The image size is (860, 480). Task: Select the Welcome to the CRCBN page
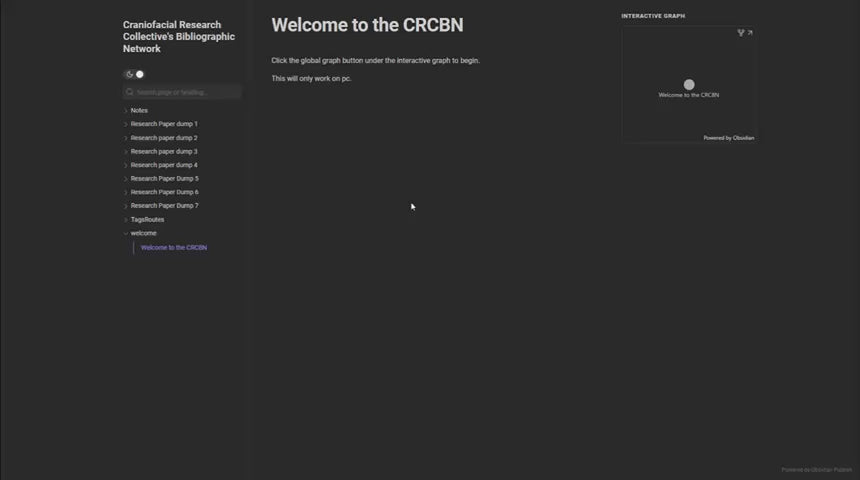(x=173, y=247)
